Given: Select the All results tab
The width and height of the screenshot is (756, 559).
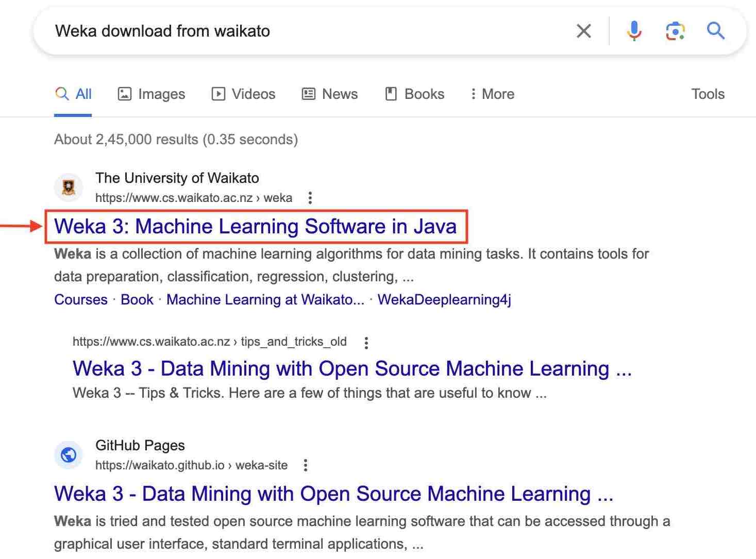Looking at the screenshot, I should click(73, 94).
